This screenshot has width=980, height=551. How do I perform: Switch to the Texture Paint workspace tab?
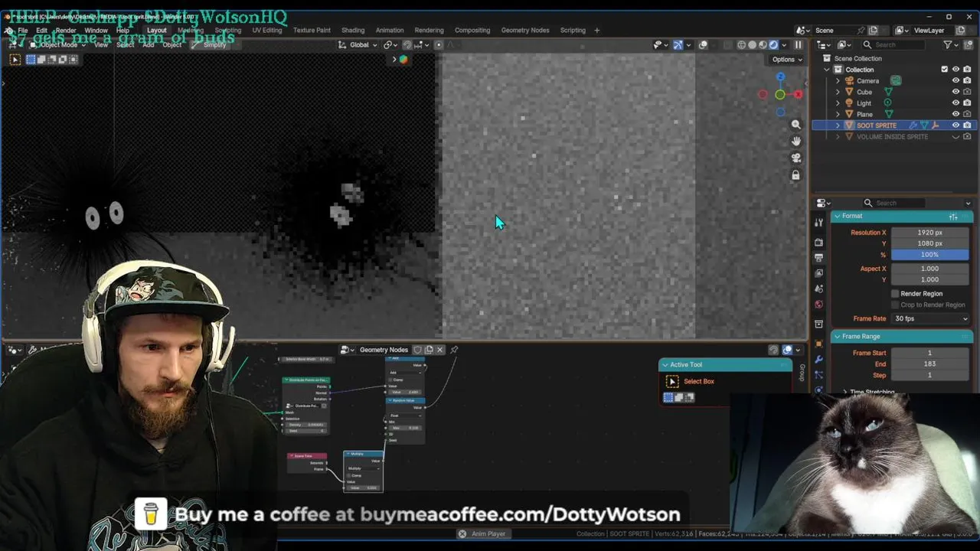(x=312, y=30)
